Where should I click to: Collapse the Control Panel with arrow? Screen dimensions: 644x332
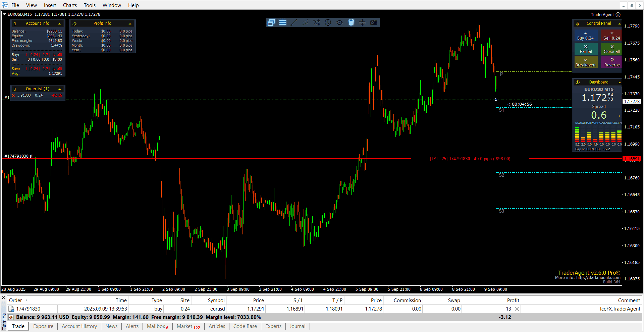tap(619, 23)
